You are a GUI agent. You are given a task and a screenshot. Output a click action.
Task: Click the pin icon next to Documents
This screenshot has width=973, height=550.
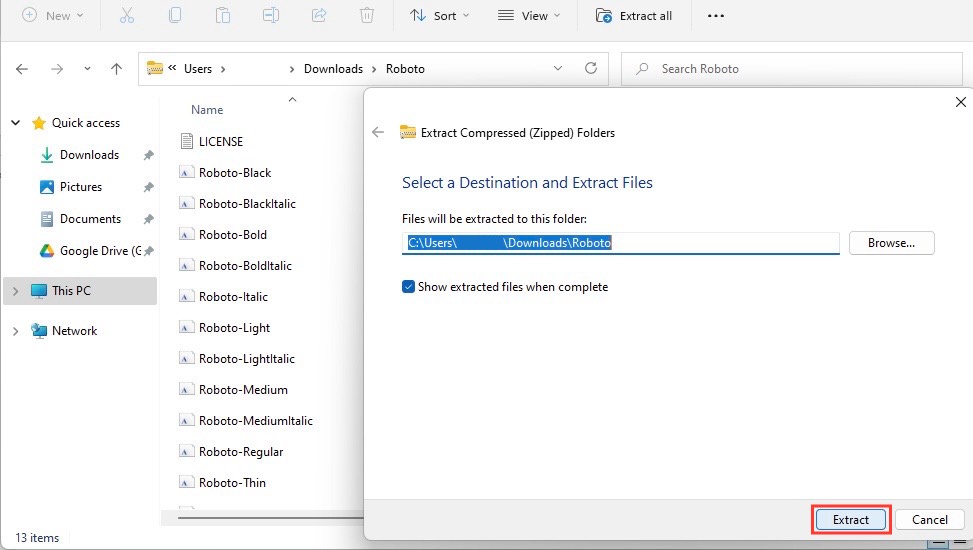tap(148, 219)
